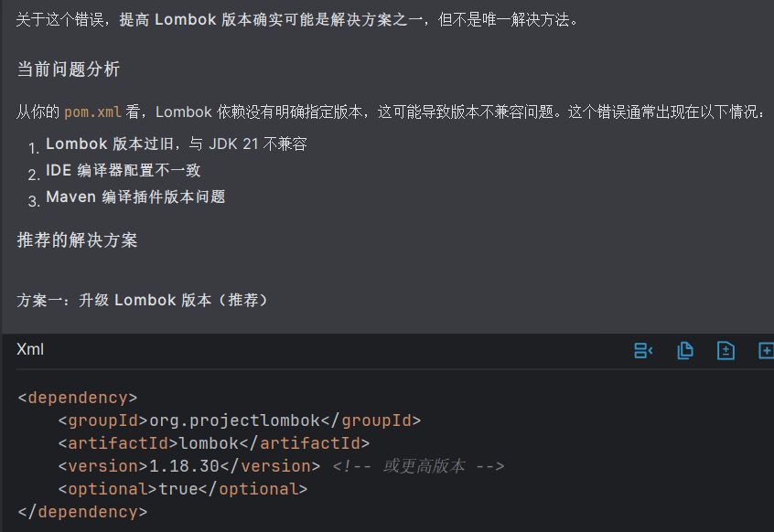This screenshot has height=532, width=774.
Task: Click the 当前问题分析 heading
Action: [68, 69]
